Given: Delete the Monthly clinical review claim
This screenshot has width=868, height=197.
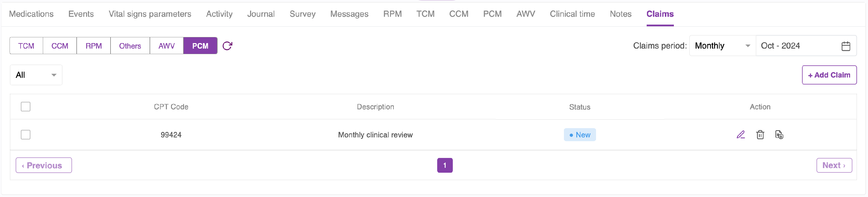Looking at the screenshot, I should (760, 135).
